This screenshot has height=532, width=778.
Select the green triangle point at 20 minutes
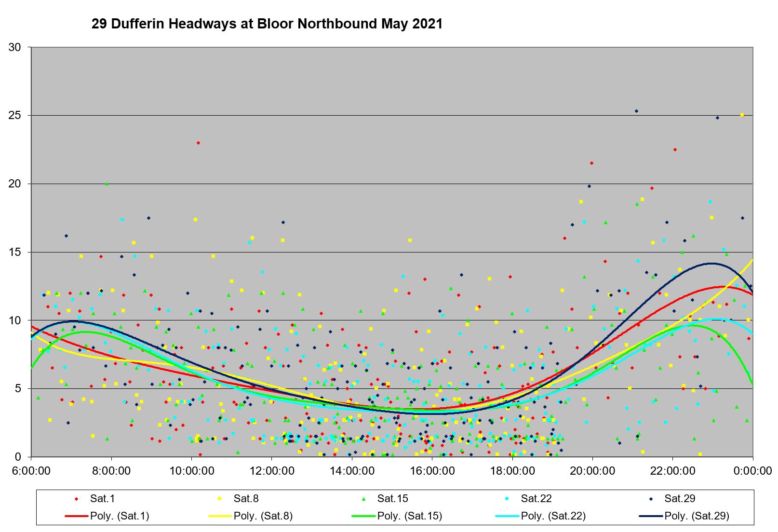[107, 184]
